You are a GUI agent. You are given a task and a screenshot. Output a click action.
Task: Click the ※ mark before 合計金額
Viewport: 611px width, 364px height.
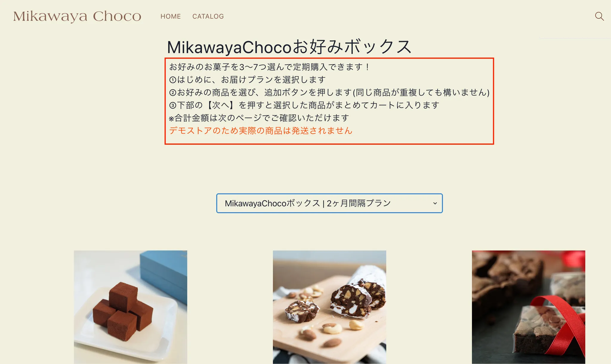pyautogui.click(x=171, y=119)
